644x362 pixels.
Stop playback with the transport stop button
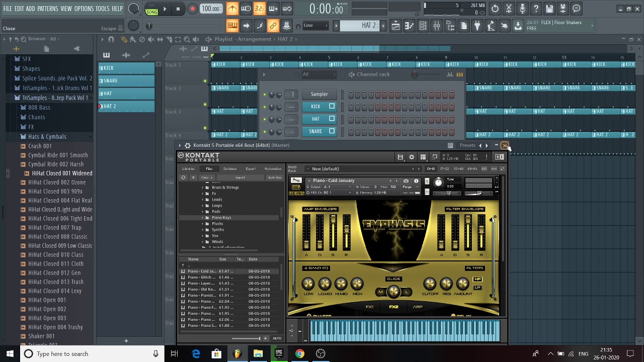click(x=178, y=9)
